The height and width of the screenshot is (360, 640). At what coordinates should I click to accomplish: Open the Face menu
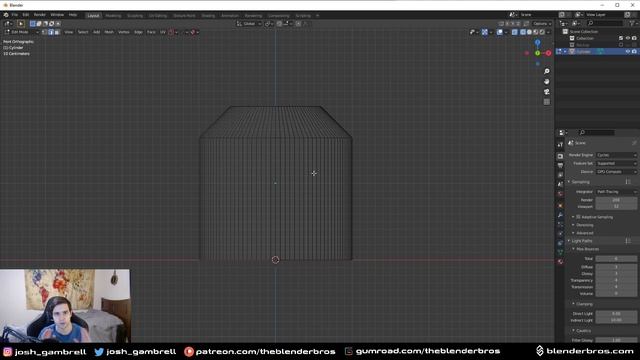(x=151, y=32)
